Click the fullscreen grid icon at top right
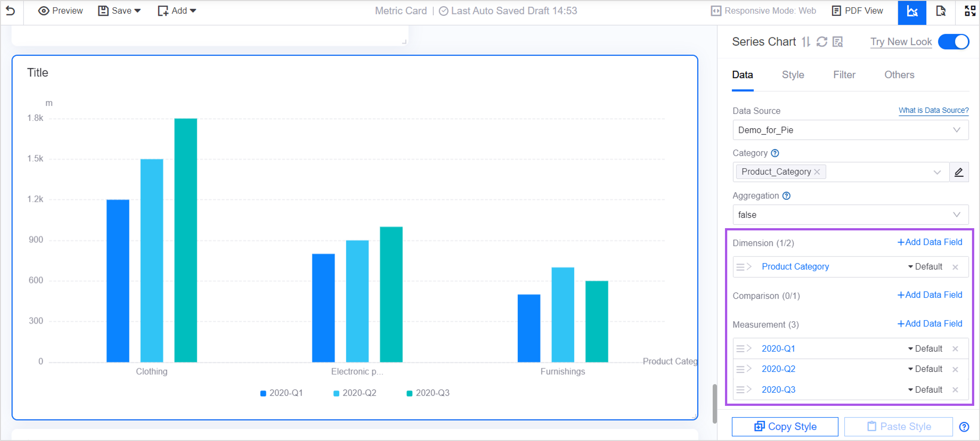This screenshot has width=980, height=441. coord(969,11)
